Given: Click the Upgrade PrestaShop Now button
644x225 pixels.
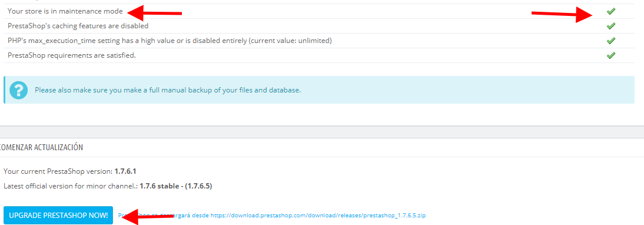Looking at the screenshot, I should pos(58,215).
